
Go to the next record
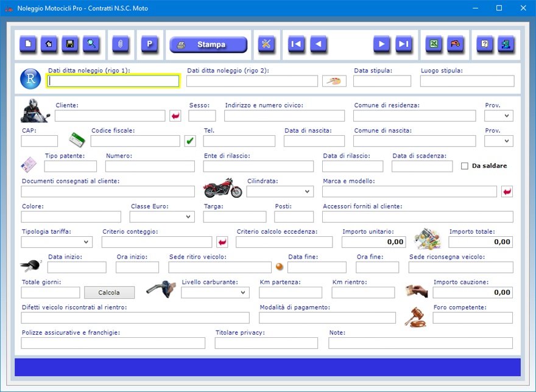(x=381, y=44)
